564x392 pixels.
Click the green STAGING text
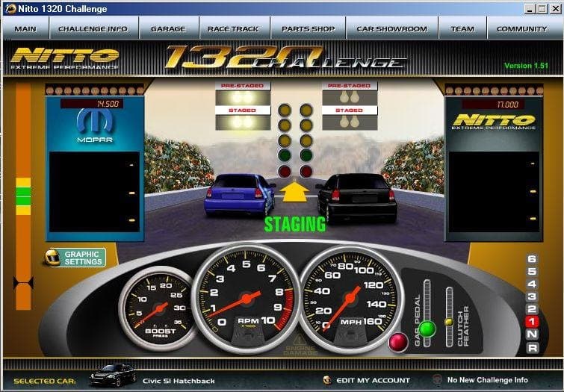[x=295, y=224]
